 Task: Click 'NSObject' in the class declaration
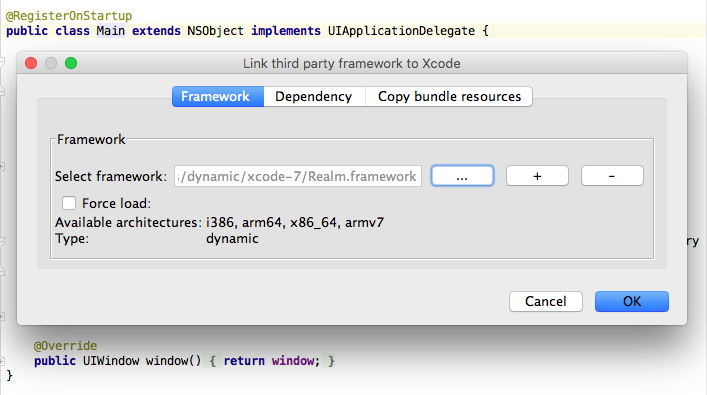click(216, 31)
